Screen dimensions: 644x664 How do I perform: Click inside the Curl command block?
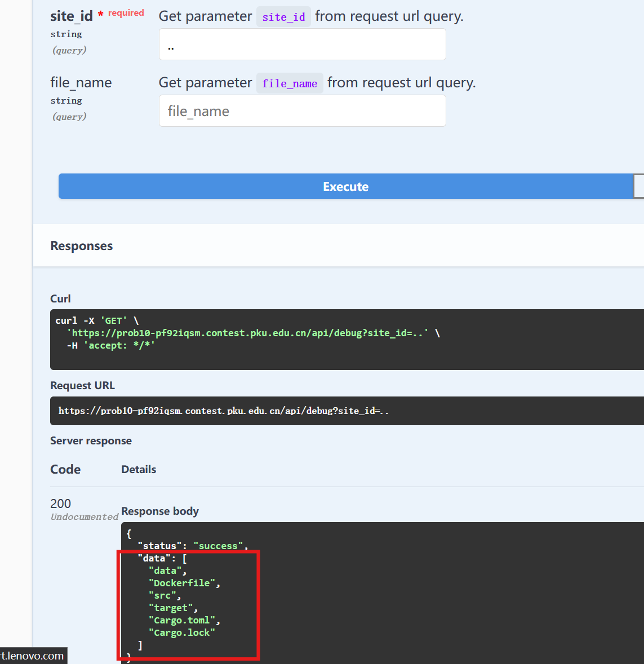[x=338, y=339]
